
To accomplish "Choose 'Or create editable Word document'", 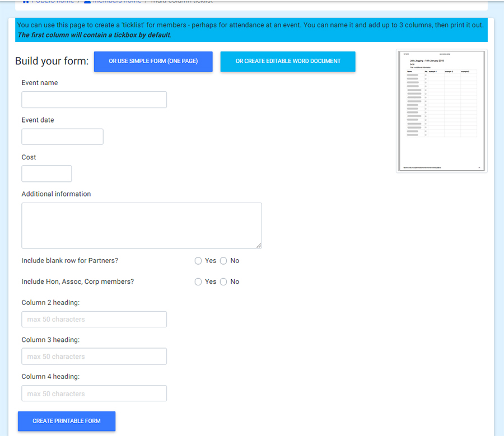I will click(x=288, y=62).
